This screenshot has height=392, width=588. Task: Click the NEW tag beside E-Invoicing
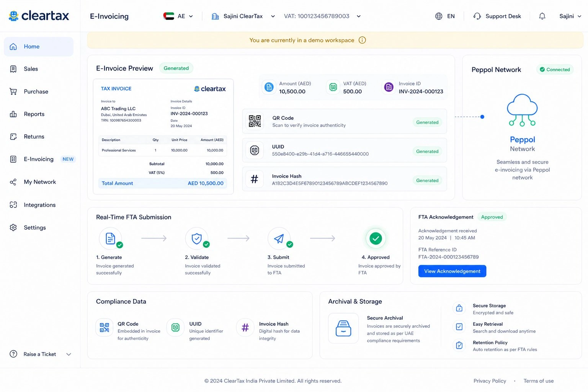click(68, 159)
